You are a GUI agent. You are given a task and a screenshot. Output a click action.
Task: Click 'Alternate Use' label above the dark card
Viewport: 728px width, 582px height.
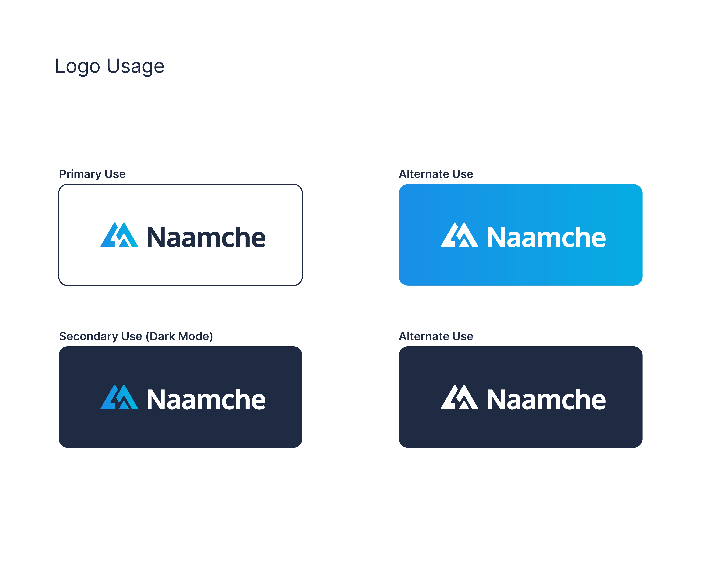(436, 336)
